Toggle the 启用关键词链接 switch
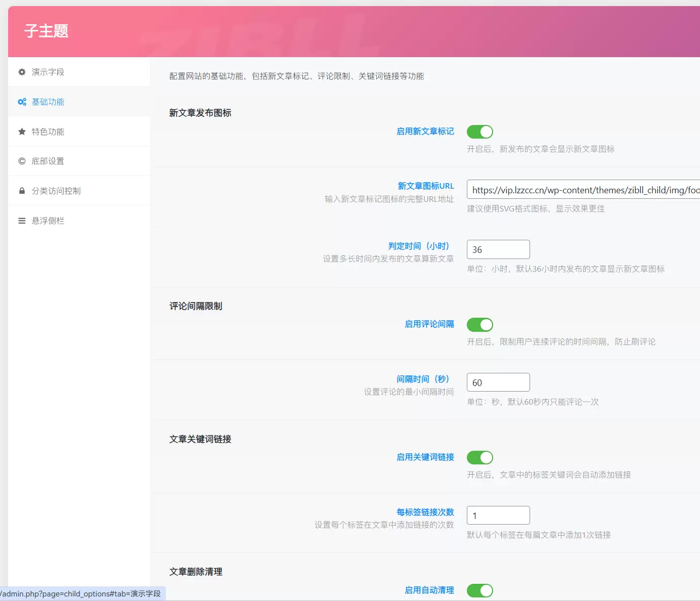The height and width of the screenshot is (601, 700). coord(479,457)
